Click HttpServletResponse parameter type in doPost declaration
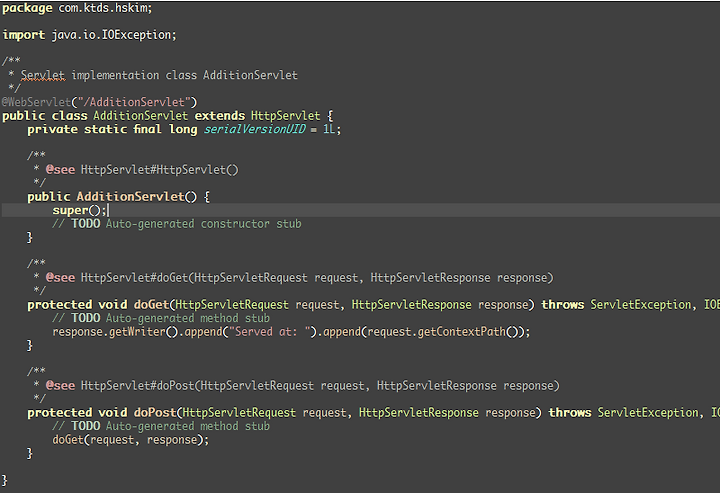 (x=418, y=413)
